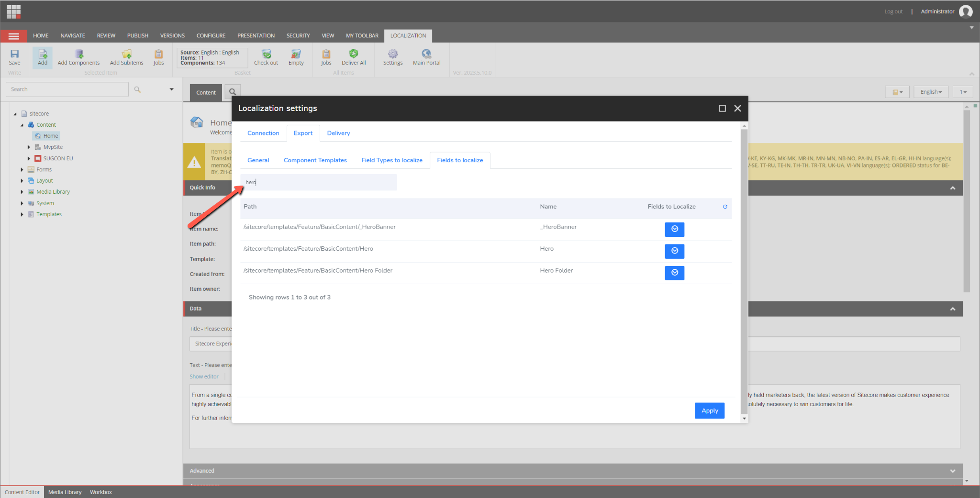Switch to Media Library bottom tab

click(65, 492)
